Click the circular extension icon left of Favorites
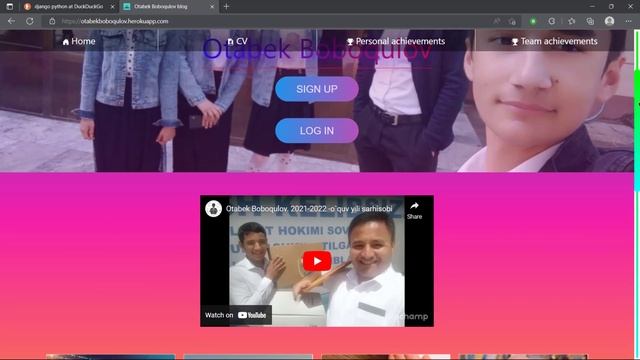 pyautogui.click(x=551, y=21)
